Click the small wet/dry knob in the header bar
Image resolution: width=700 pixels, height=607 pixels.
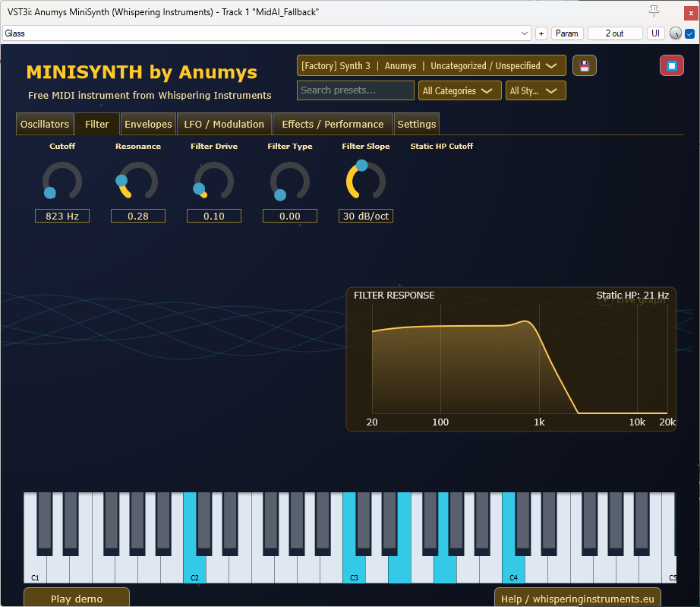coord(676,33)
